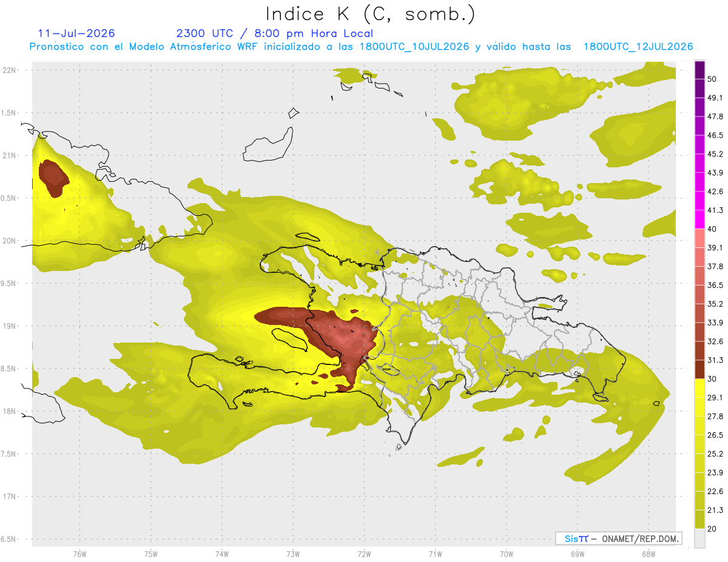Viewport: 728px width, 562px height.
Task: Click the colorbar value "45.2"
Action: 715,154
